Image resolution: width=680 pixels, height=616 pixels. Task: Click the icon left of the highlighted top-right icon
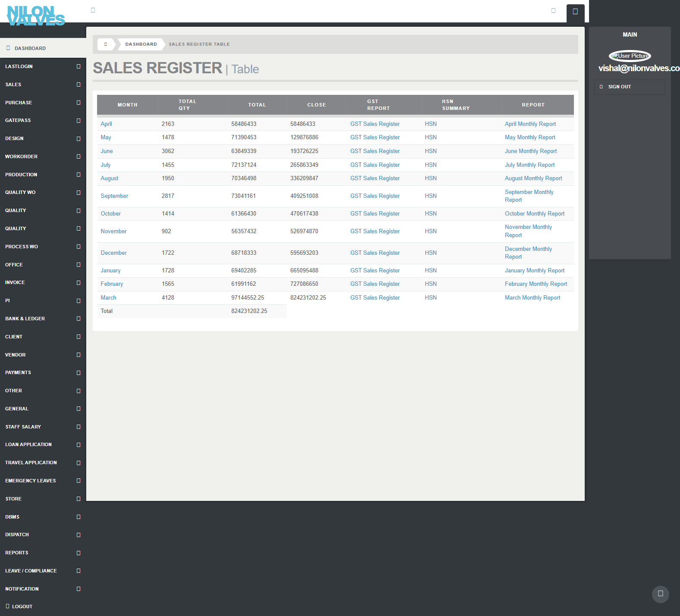click(x=553, y=11)
